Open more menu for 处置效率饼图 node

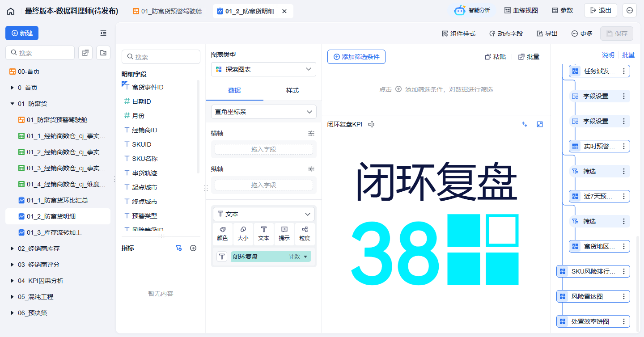click(624, 321)
